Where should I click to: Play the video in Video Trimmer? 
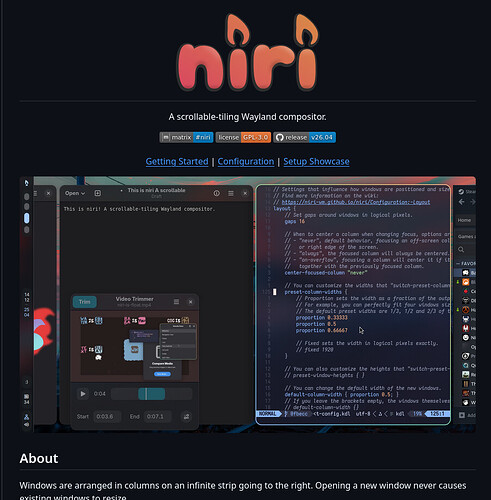[x=83, y=394]
